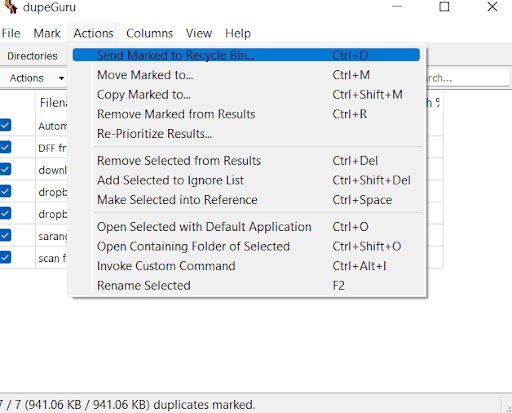Open the File menu
The image size is (512, 413).
point(11,33)
